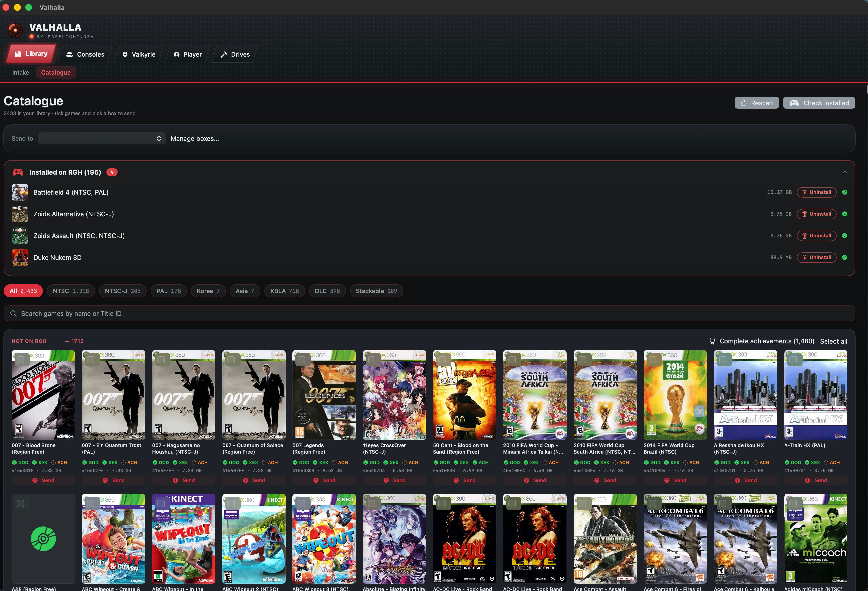The height and width of the screenshot is (591, 868).
Task: Click the achievements ribbon icon near Complete achievements
Action: pyautogui.click(x=712, y=341)
